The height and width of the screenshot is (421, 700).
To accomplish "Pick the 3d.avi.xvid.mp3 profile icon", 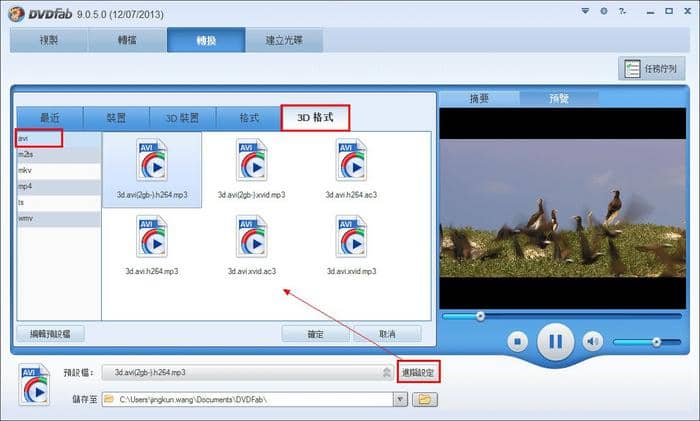I will (351, 236).
